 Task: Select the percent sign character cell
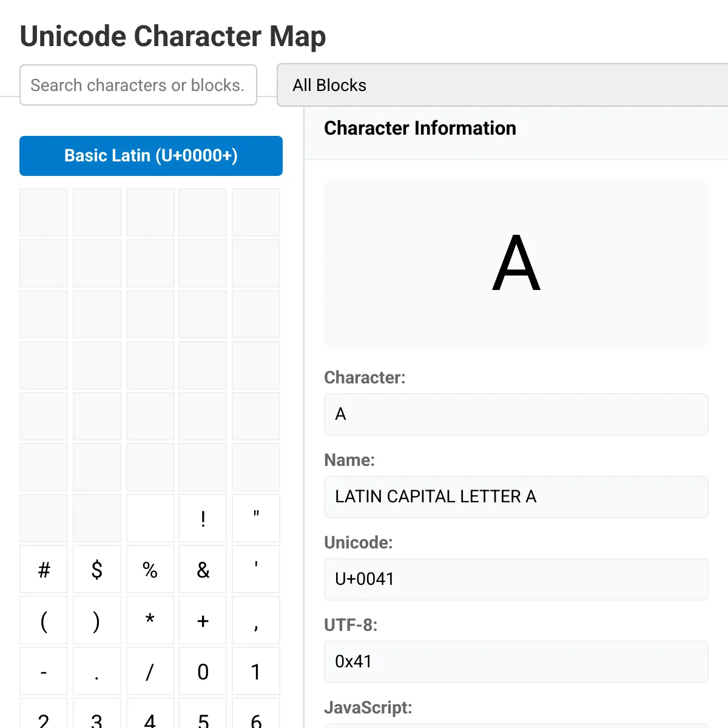pyautogui.click(x=150, y=569)
